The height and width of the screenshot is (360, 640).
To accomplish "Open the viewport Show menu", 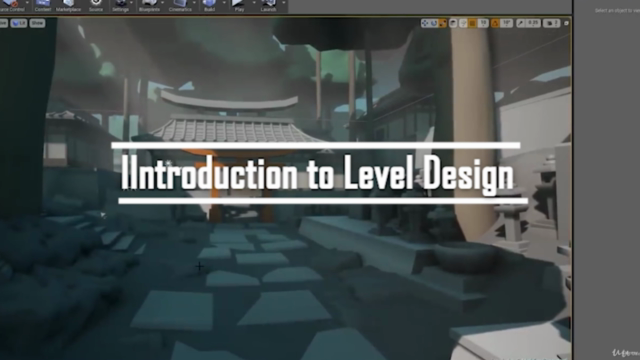I will click(37, 23).
